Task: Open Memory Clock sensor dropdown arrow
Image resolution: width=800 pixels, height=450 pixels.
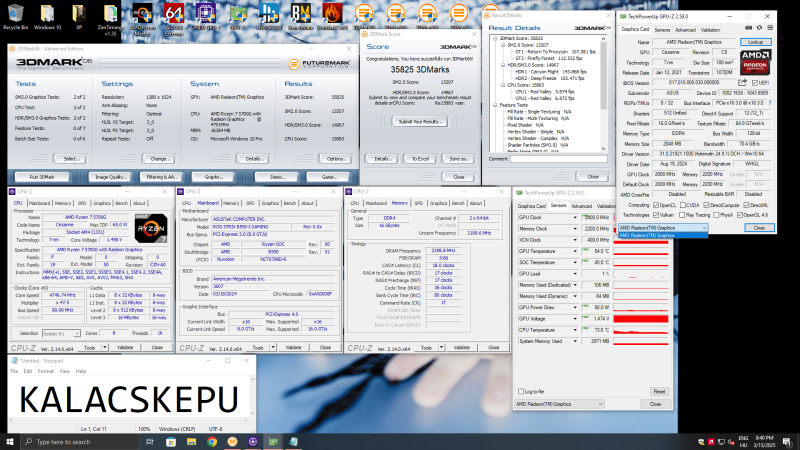Action: pyautogui.click(x=574, y=229)
